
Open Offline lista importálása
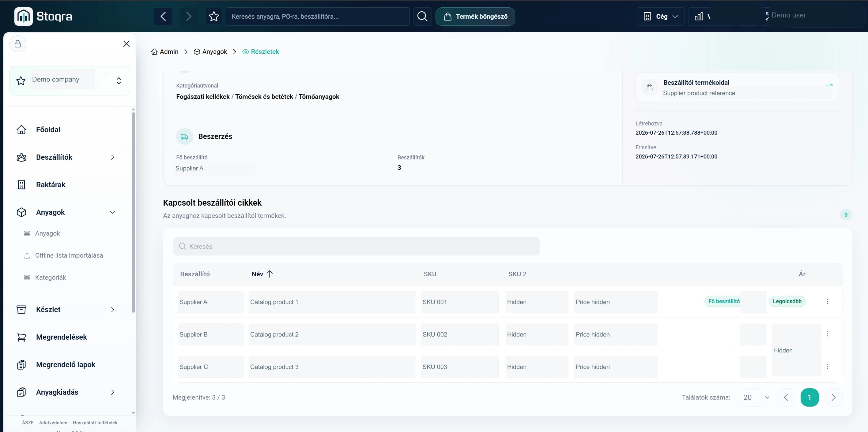tap(69, 255)
